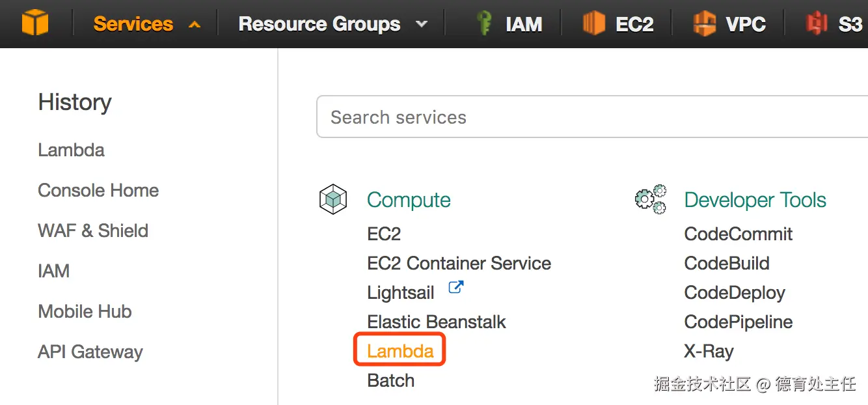The height and width of the screenshot is (405, 868).
Task: Open EC2 Container Service link
Action: [459, 263]
